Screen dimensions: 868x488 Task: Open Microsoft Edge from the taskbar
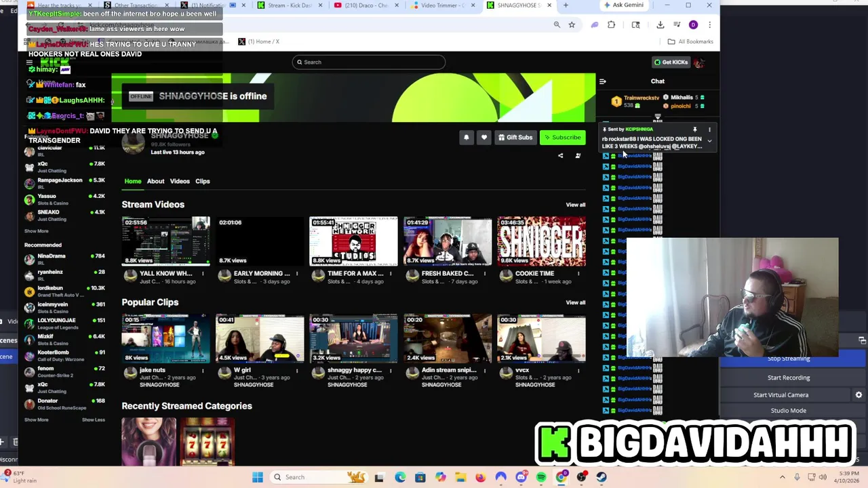pos(400,477)
